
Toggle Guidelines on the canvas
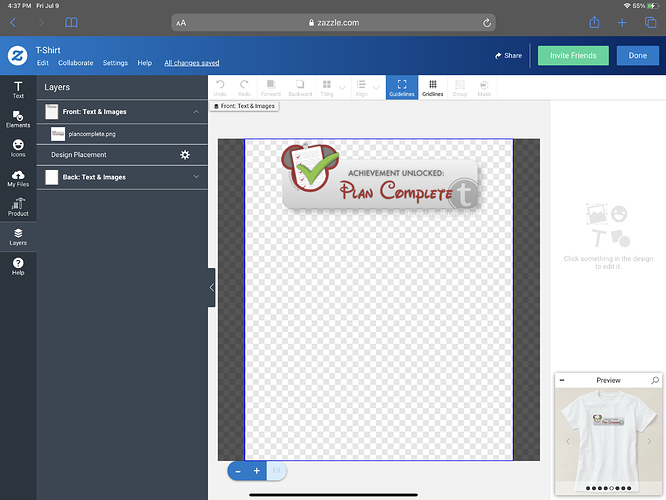(402, 88)
